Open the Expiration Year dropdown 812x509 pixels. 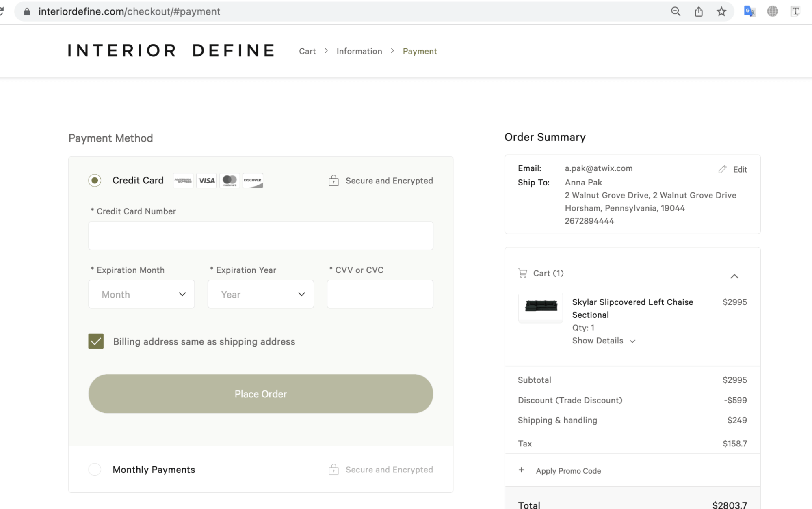pyautogui.click(x=261, y=294)
